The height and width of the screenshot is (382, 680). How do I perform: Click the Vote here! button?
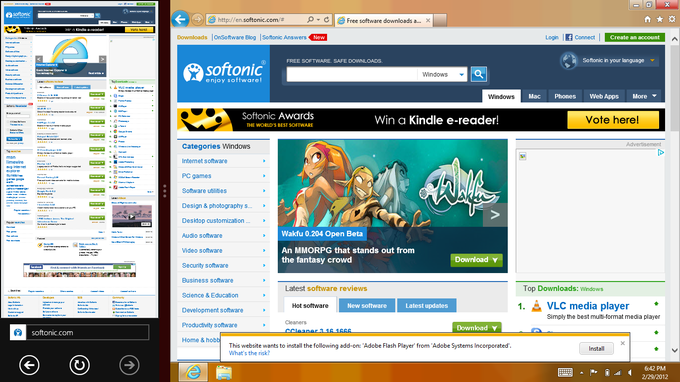coord(613,120)
